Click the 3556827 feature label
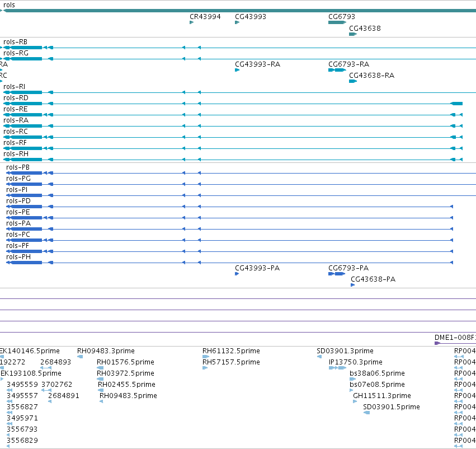The image size is (476, 449). tap(22, 407)
